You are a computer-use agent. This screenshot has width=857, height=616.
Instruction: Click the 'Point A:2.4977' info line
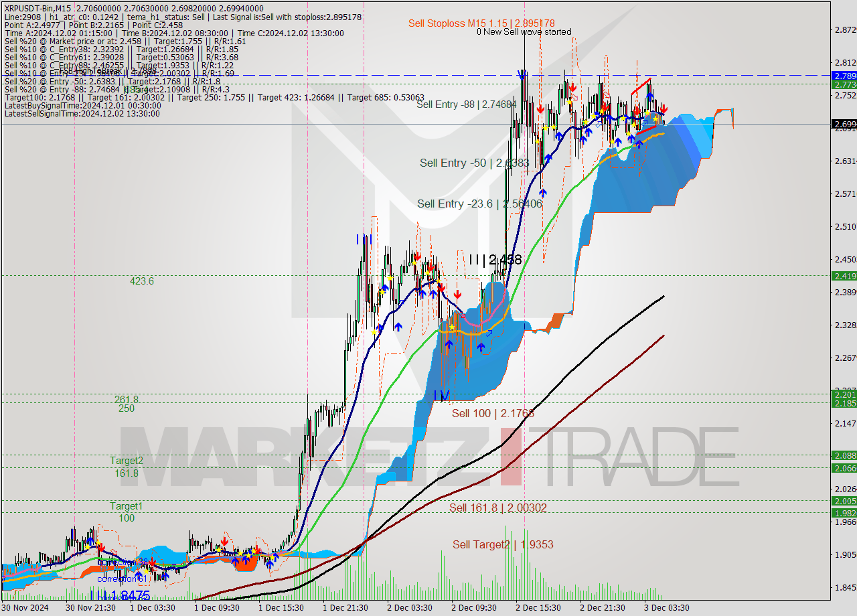(x=94, y=25)
